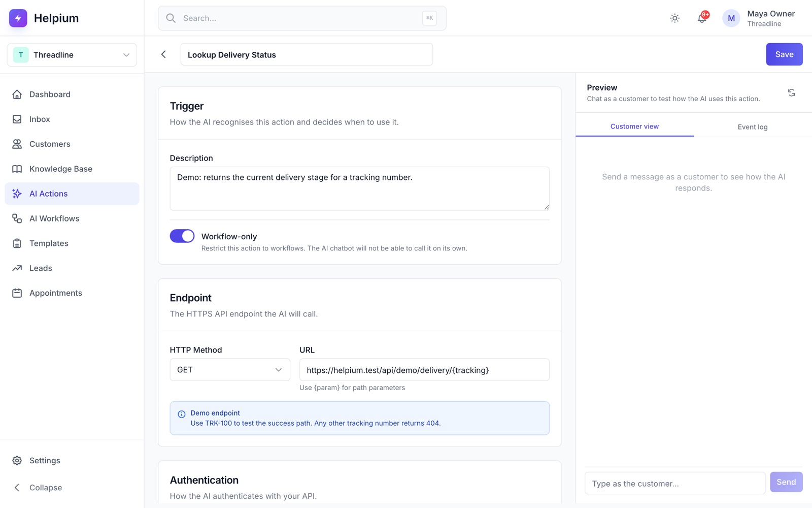The image size is (812, 508).
Task: Open Settings in the sidebar
Action: point(72,461)
